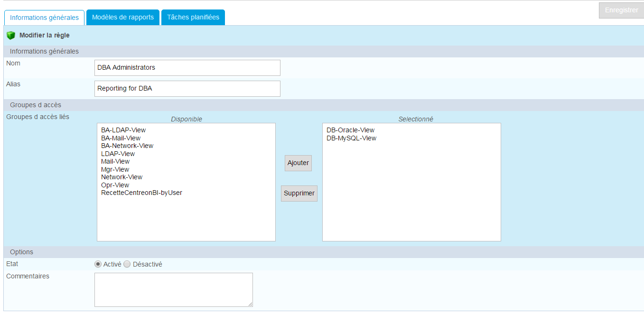Select DB-MySQL-View in selected list

tap(351, 138)
